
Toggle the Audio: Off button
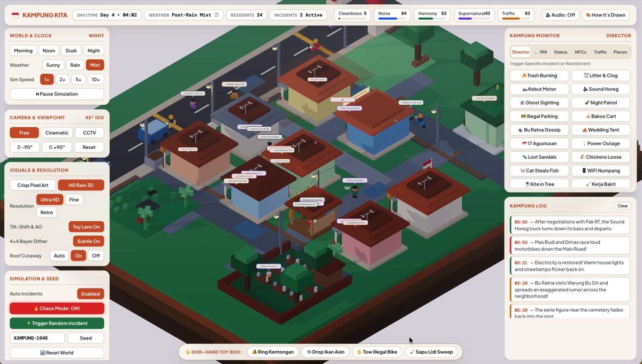(x=560, y=15)
